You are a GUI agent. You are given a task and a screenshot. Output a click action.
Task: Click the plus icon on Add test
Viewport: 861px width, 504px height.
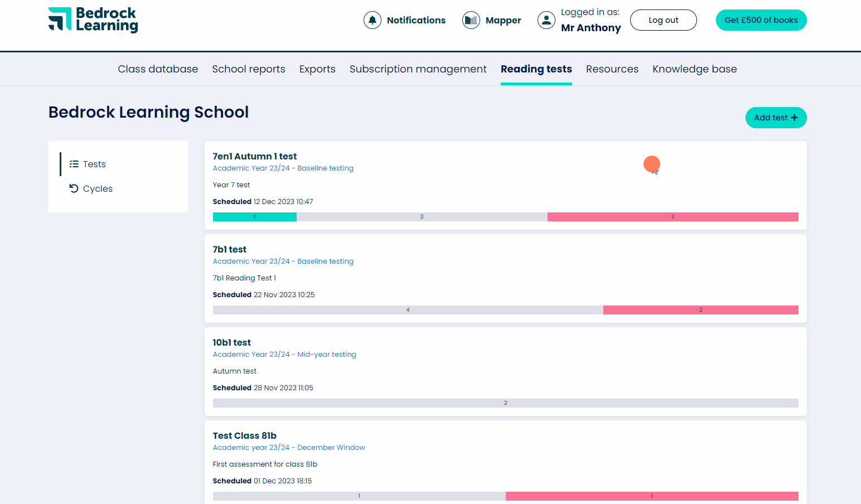[795, 117]
